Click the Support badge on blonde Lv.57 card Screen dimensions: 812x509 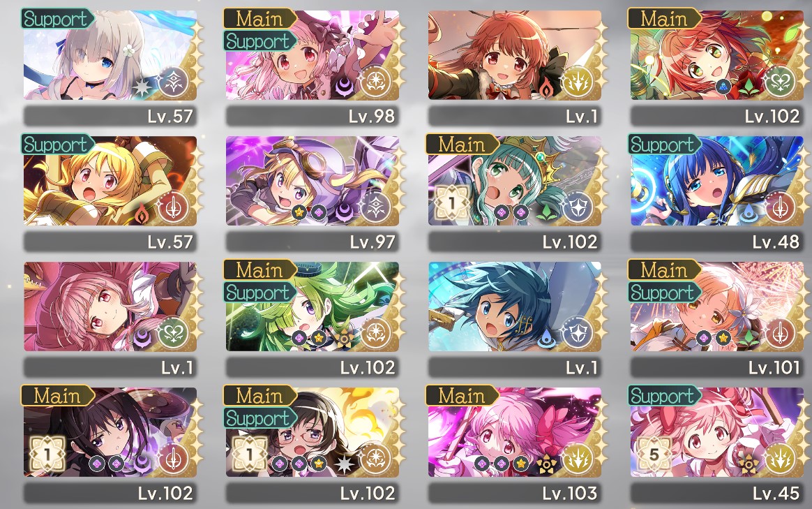point(57,144)
